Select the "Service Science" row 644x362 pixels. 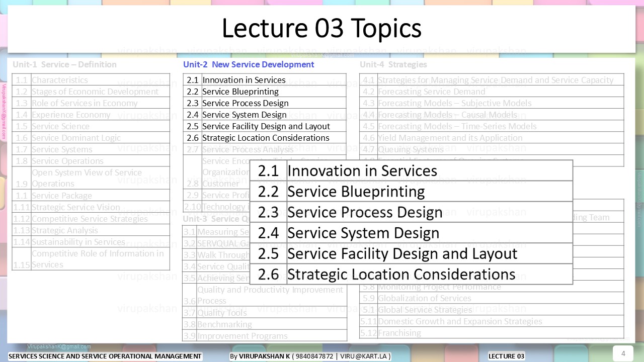(x=91, y=126)
